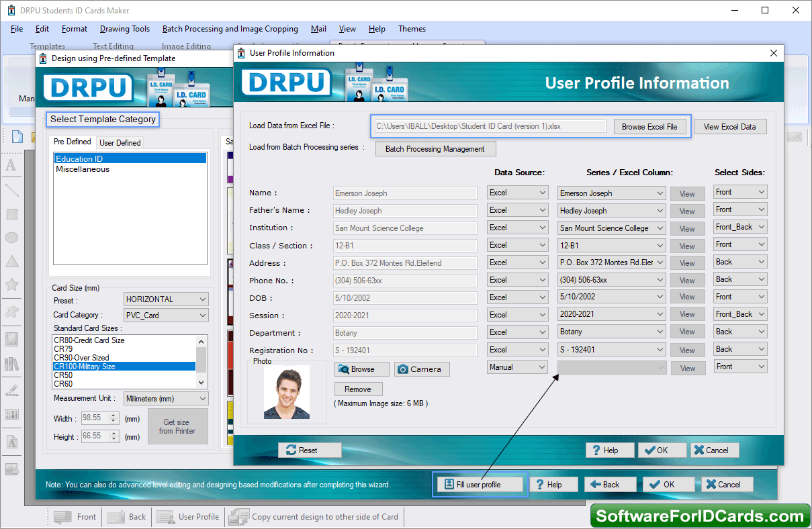812x529 pixels.
Task: Select CR80-Credit Card Size in list
Action: 124,340
